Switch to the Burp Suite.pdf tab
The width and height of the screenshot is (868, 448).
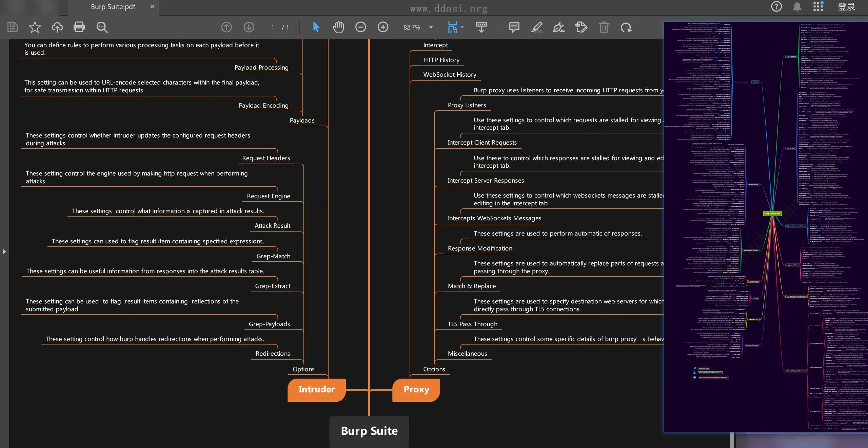point(113,7)
